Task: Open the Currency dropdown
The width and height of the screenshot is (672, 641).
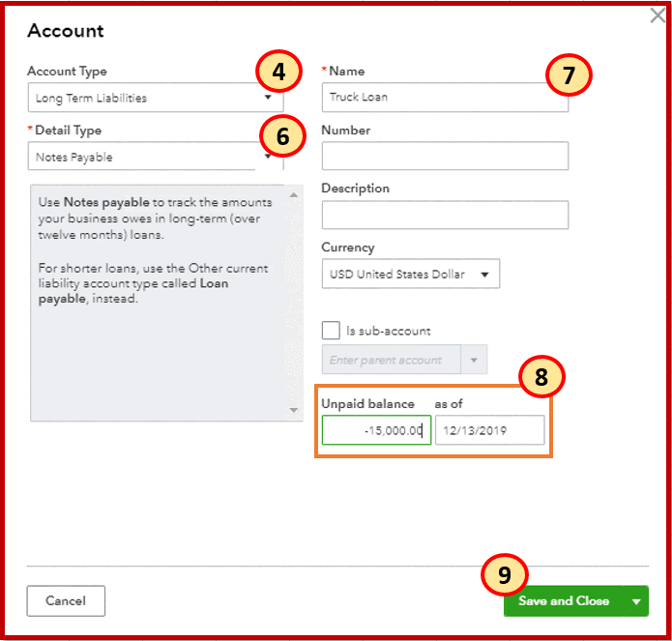Action: (x=410, y=274)
